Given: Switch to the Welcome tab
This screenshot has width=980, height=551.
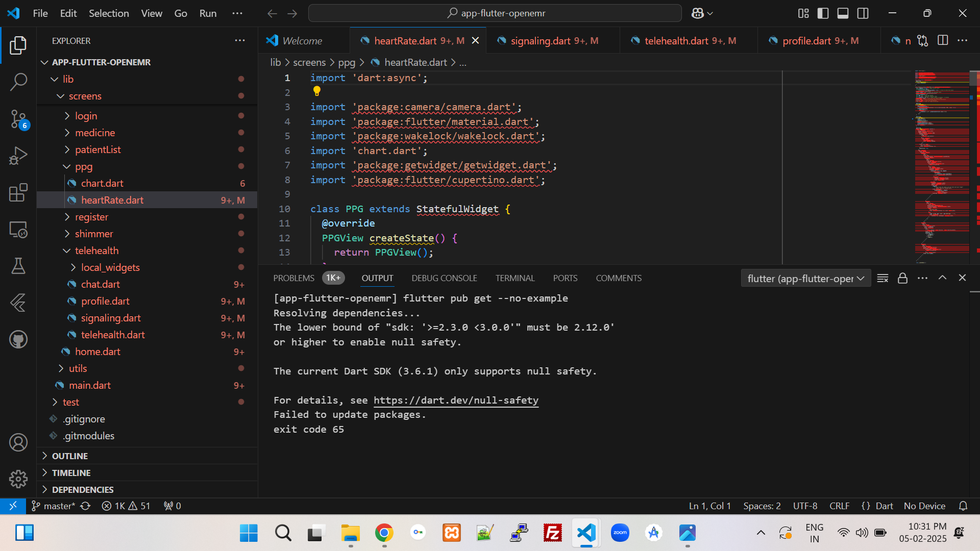Looking at the screenshot, I should (x=304, y=40).
